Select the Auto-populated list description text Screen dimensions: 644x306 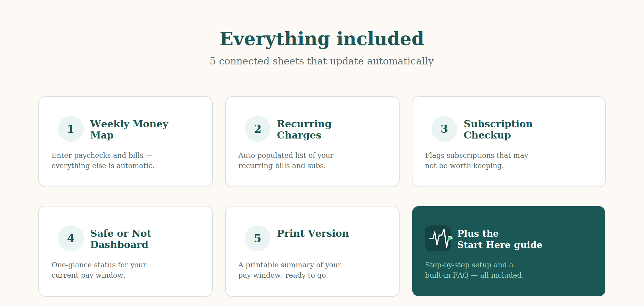click(286, 160)
